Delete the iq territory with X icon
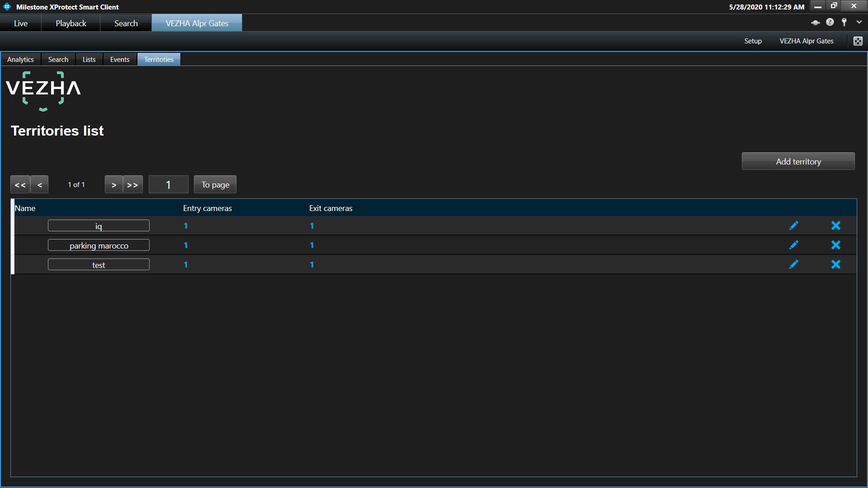The width and height of the screenshot is (868, 488). tap(836, 225)
